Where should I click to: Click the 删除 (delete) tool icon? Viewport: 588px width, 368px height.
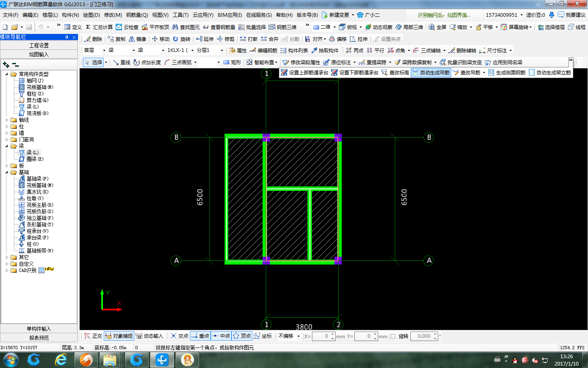[x=93, y=39]
